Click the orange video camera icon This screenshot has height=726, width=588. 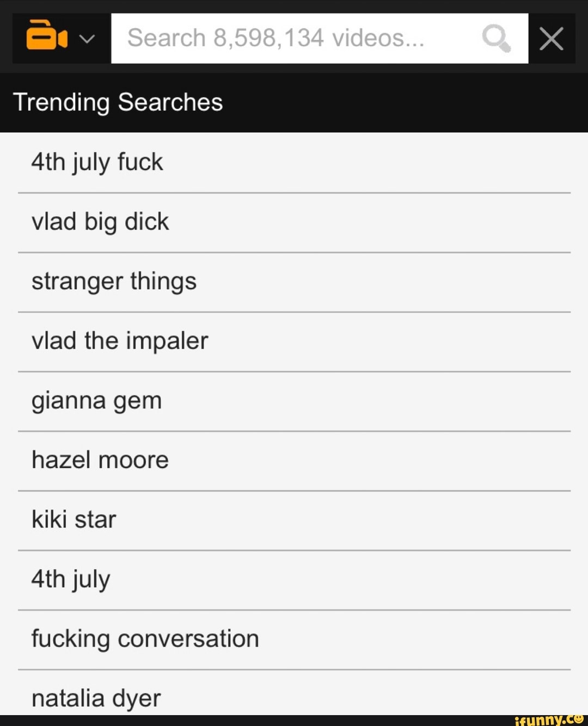coord(46,35)
